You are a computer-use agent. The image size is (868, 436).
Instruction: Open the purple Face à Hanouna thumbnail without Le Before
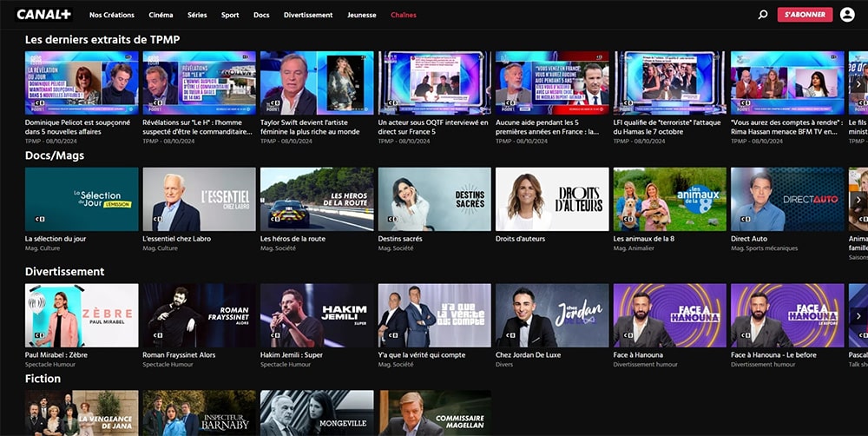pos(670,316)
